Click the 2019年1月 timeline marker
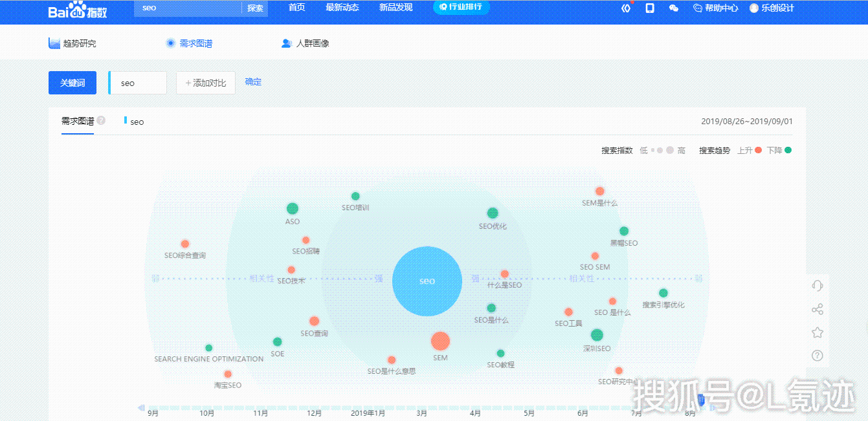 368,413
